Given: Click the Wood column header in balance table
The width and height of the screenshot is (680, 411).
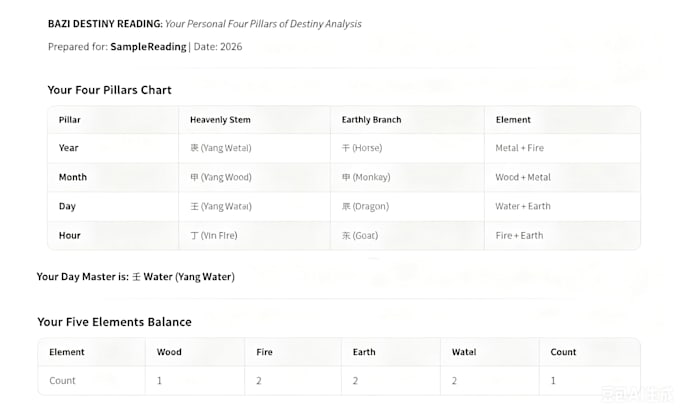Looking at the screenshot, I should coord(169,352).
